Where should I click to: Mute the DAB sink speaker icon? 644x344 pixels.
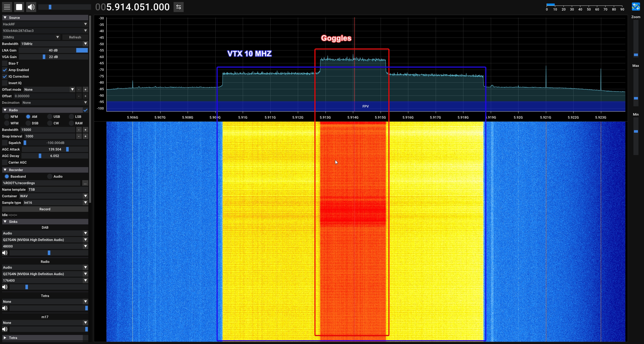[5, 253]
